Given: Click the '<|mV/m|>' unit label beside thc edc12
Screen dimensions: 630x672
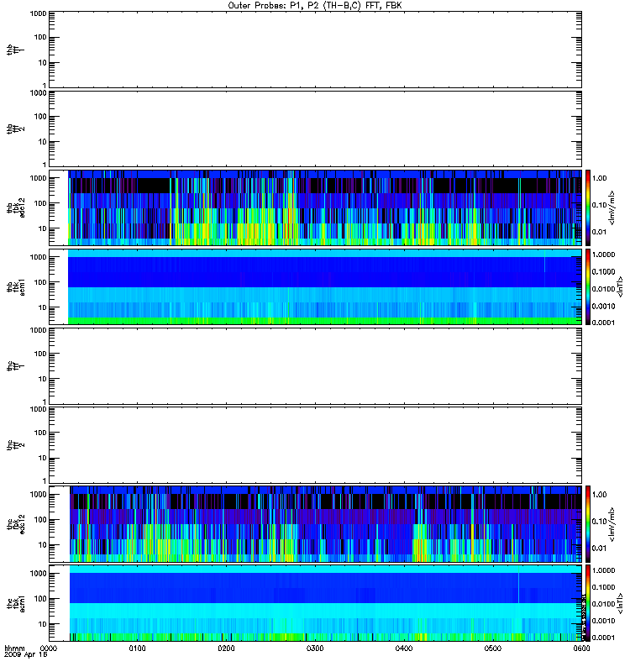Looking at the screenshot, I should click(612, 524).
